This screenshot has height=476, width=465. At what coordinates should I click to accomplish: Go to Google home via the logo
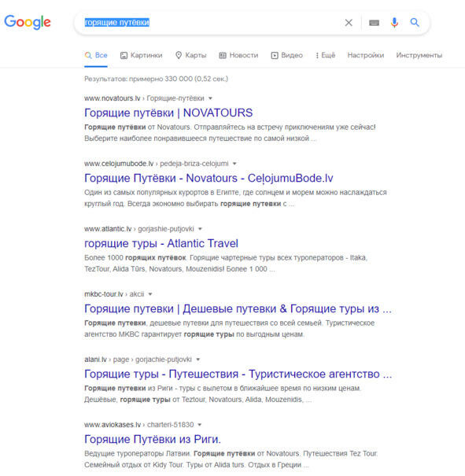(28, 22)
